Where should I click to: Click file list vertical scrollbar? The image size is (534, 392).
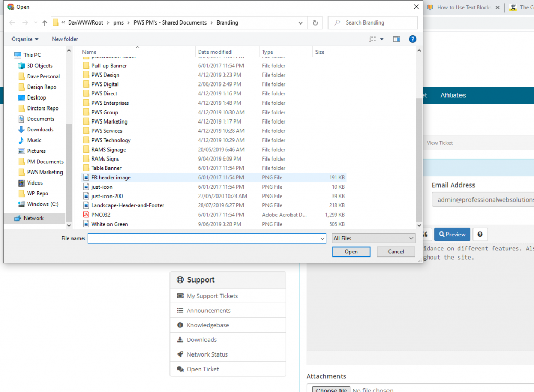(419, 160)
